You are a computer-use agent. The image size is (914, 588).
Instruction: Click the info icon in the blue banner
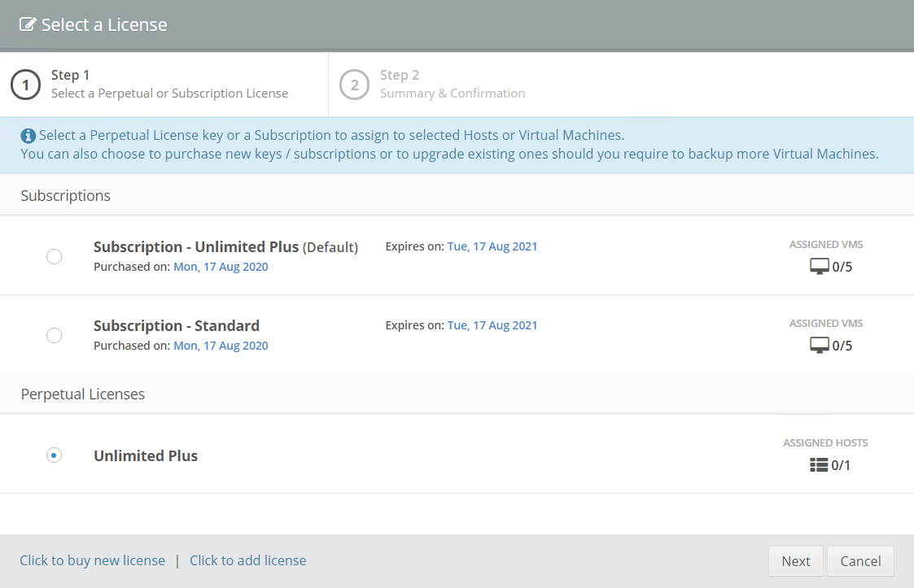coord(28,136)
